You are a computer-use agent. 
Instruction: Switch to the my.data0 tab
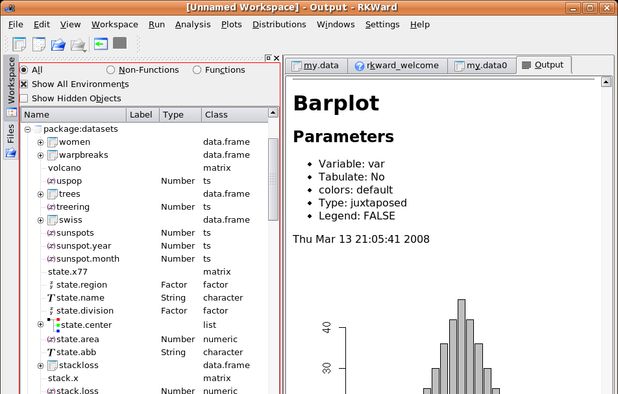point(482,65)
